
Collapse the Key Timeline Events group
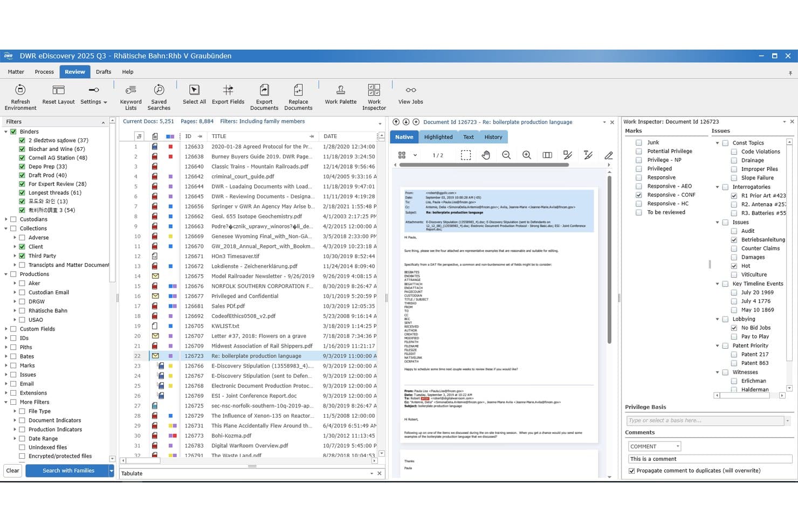[717, 284]
